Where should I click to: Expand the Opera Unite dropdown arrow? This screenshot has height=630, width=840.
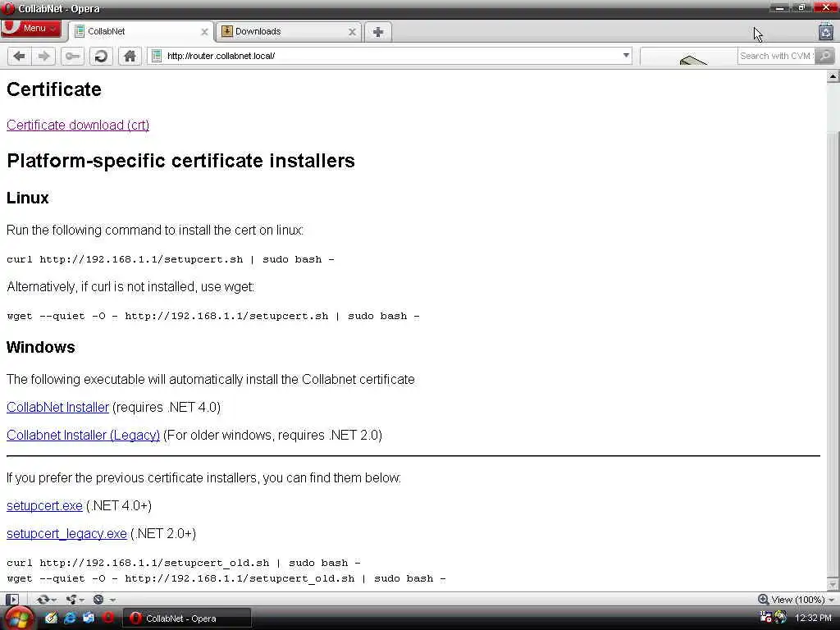pos(81,600)
